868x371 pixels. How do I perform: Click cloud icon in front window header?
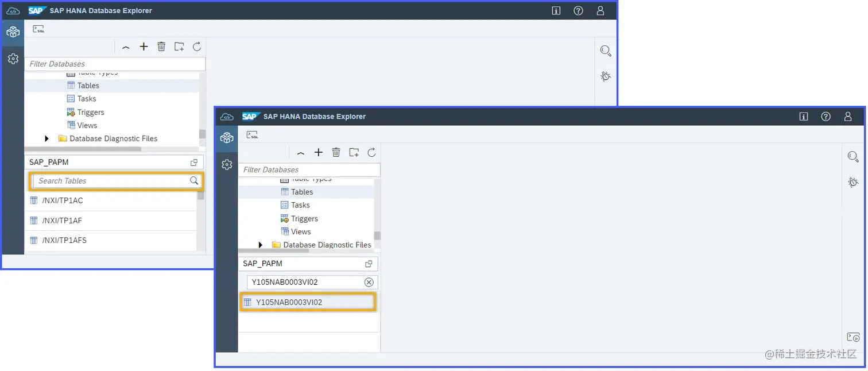pyautogui.click(x=227, y=116)
